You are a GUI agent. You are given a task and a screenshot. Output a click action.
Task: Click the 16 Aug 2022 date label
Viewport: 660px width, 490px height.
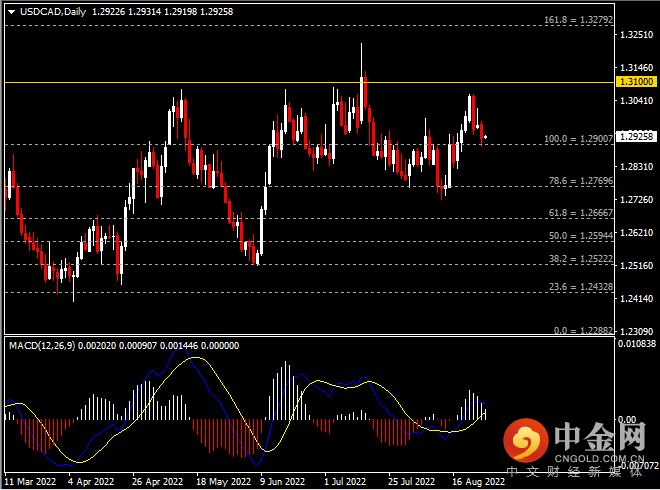(478, 482)
